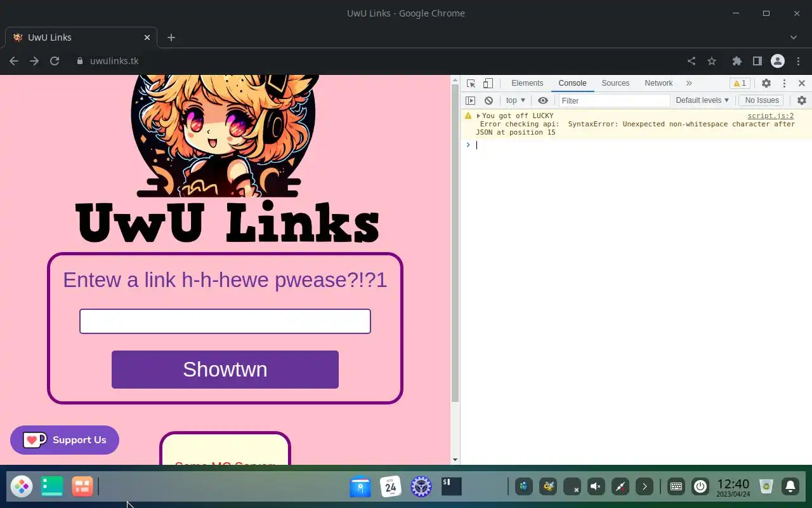Open the Default levels dropdown
This screenshot has width=812, height=508.
tap(702, 100)
